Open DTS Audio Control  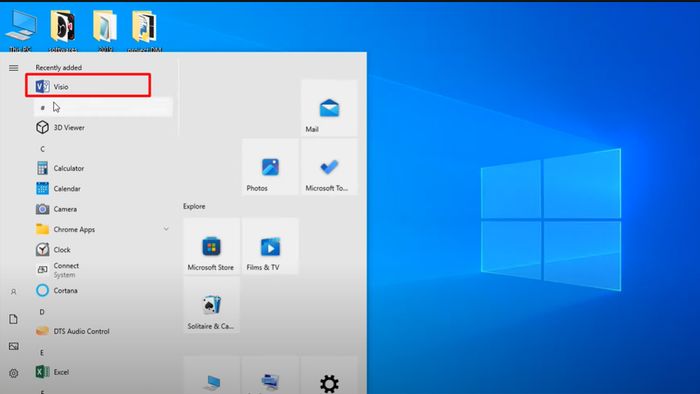coord(103,331)
